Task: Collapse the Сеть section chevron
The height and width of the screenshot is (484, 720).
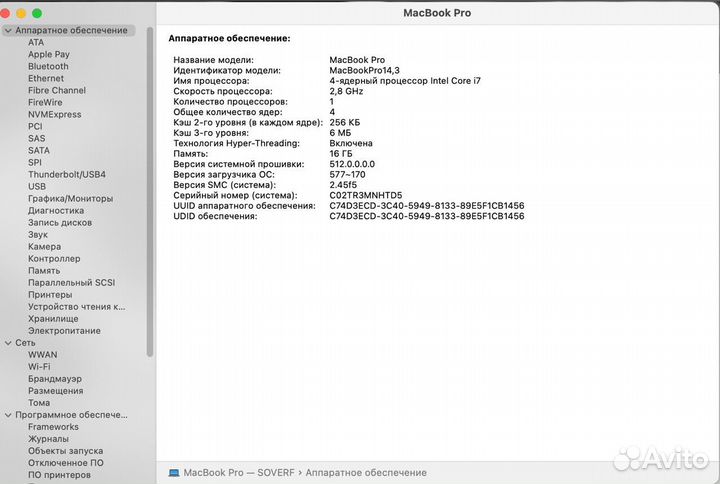Action: click(8, 343)
